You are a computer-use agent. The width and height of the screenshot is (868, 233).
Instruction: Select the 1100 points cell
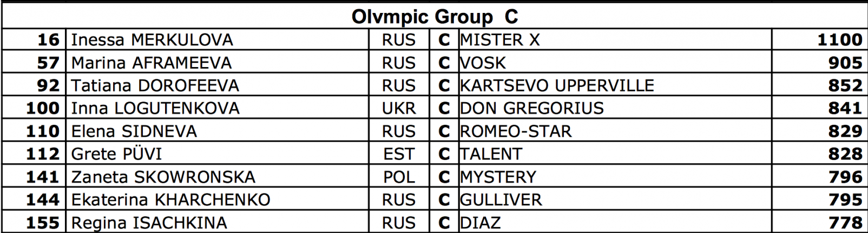point(839,40)
